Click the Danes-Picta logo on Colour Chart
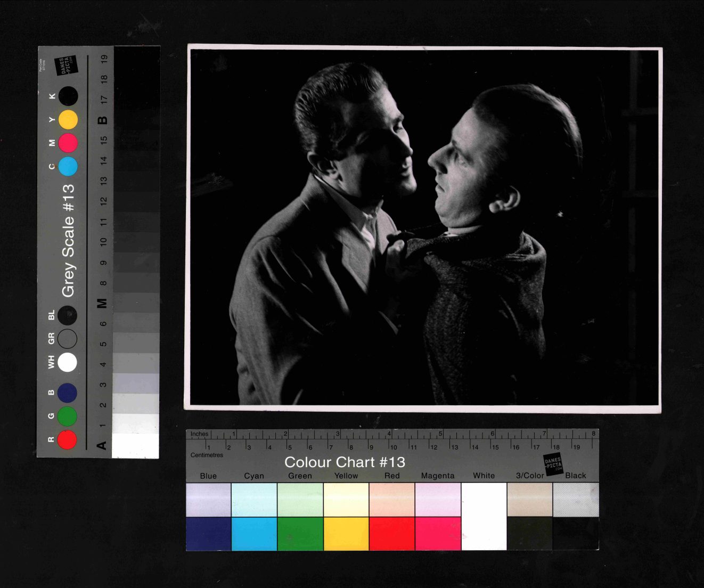 [x=553, y=464]
